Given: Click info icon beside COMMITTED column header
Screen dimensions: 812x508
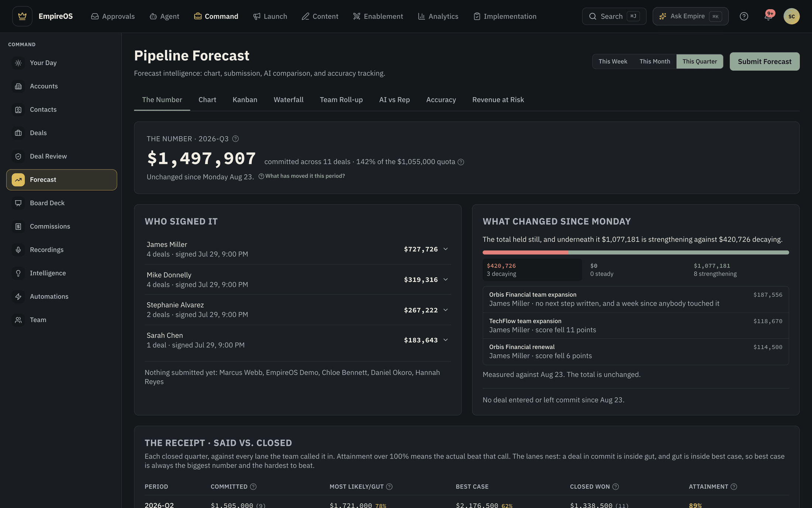Looking at the screenshot, I should (253, 487).
